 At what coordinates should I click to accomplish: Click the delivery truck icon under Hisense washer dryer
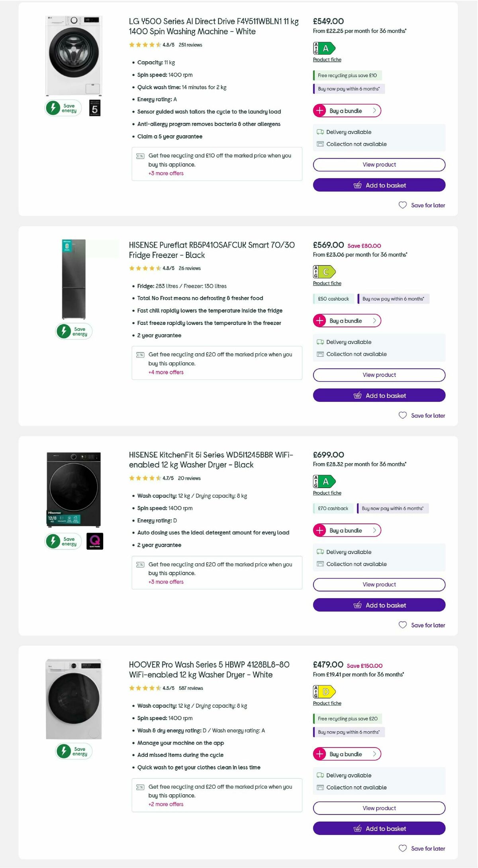coord(319,552)
